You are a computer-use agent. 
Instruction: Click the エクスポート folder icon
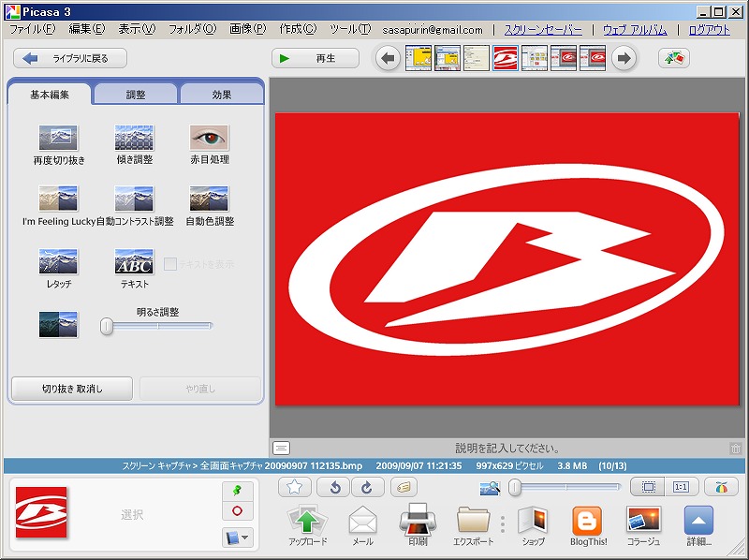pos(473,525)
